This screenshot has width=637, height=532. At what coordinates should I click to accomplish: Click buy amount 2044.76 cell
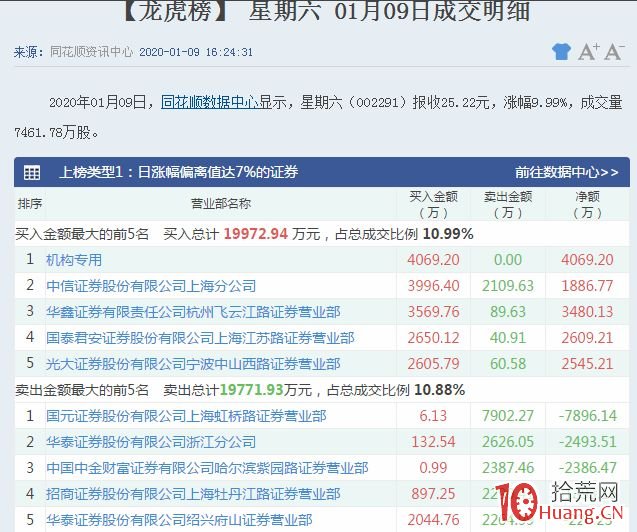tap(433, 520)
